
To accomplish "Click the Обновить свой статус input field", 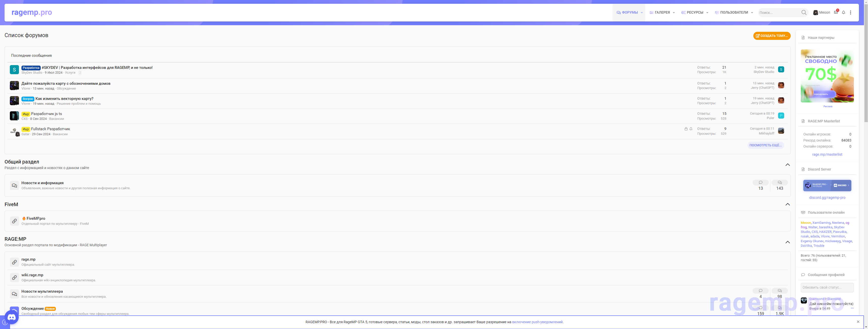I will (x=827, y=288).
